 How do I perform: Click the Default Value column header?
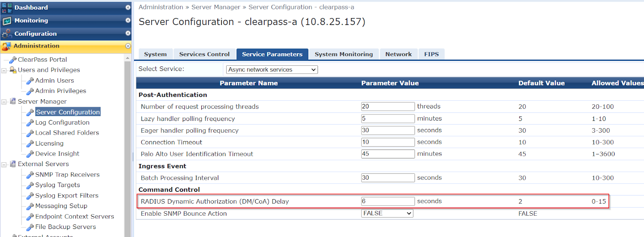point(541,83)
